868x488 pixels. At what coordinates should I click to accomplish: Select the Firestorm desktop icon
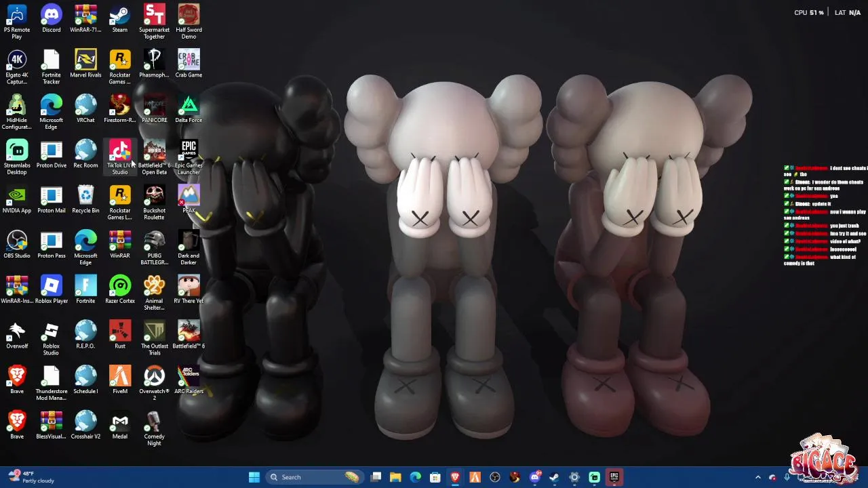120,108
